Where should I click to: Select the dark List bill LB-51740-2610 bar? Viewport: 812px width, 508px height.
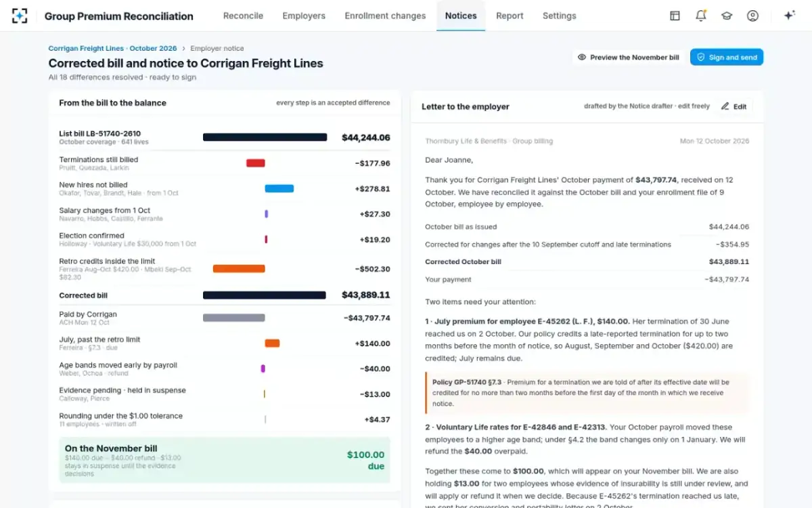coord(265,137)
